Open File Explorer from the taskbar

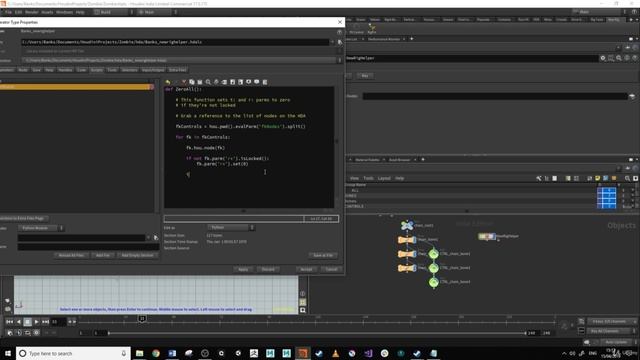tap(140, 353)
